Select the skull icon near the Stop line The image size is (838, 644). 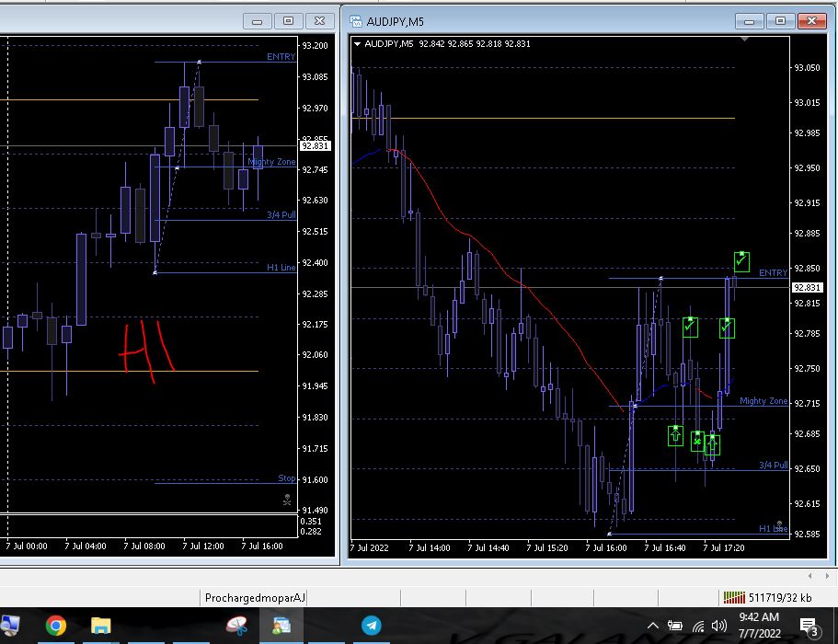click(x=287, y=500)
